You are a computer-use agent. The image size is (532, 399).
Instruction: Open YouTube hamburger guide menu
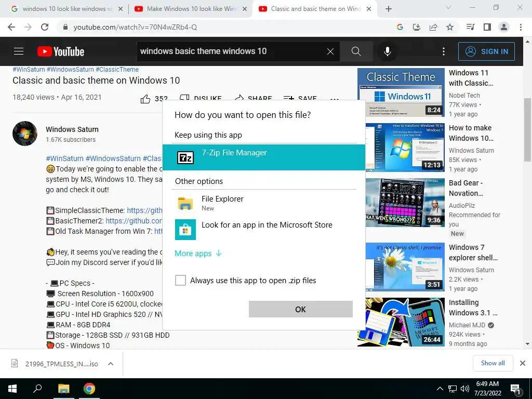click(x=19, y=51)
